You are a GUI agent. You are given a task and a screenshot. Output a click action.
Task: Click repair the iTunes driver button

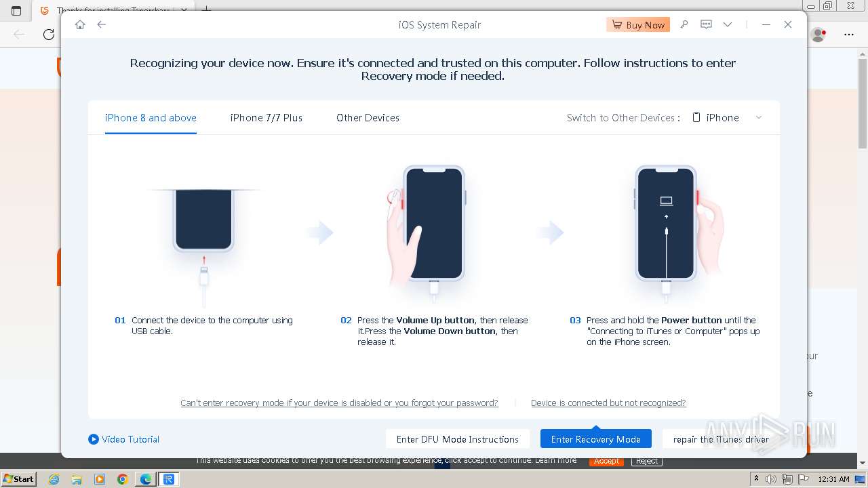pyautogui.click(x=721, y=439)
